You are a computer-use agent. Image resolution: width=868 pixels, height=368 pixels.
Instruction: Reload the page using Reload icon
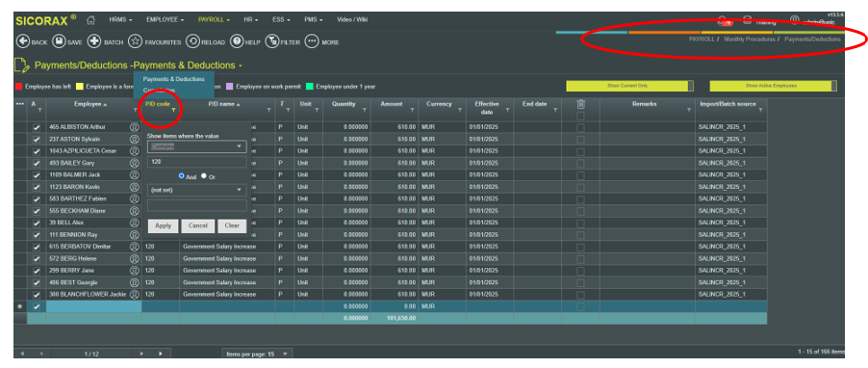click(x=192, y=41)
